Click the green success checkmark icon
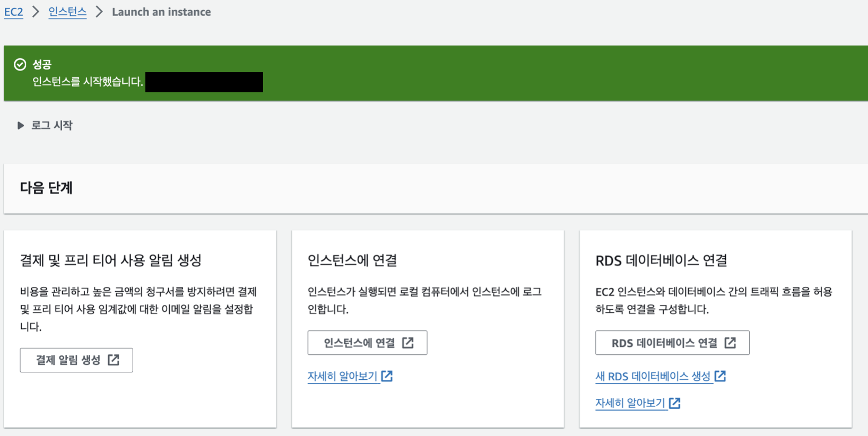The height and width of the screenshot is (436, 868). point(20,64)
